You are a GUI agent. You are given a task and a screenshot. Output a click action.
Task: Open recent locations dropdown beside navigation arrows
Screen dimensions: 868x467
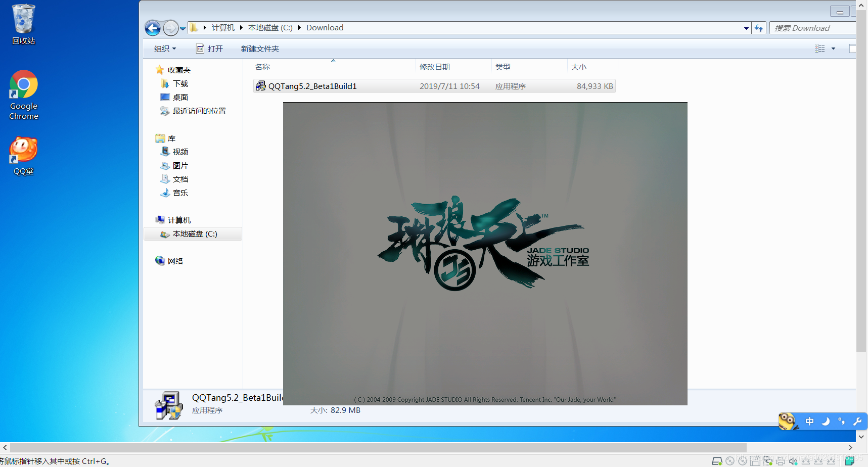[183, 28]
